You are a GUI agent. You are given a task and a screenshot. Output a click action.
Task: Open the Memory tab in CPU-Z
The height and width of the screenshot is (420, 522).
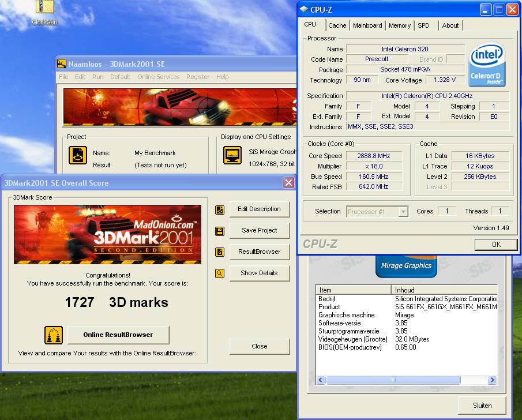[x=400, y=25]
